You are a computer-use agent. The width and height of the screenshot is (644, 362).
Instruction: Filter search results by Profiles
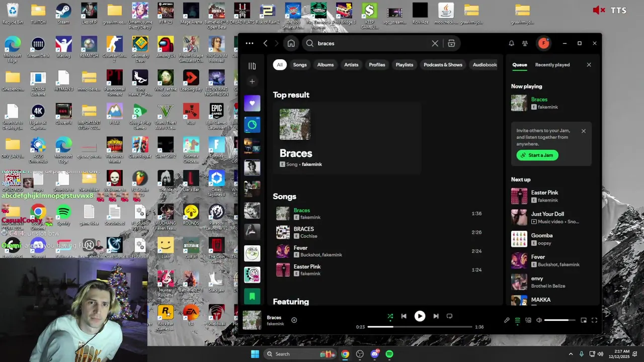(x=377, y=65)
